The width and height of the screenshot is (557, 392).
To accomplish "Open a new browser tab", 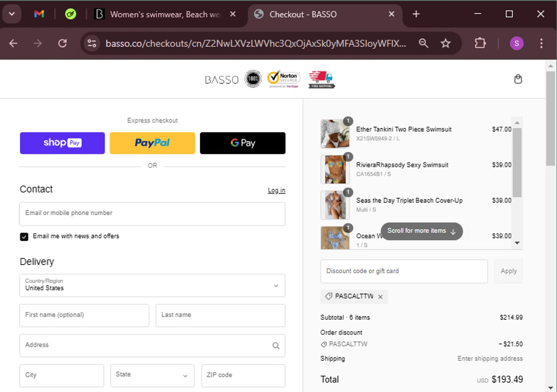I will click(x=416, y=14).
